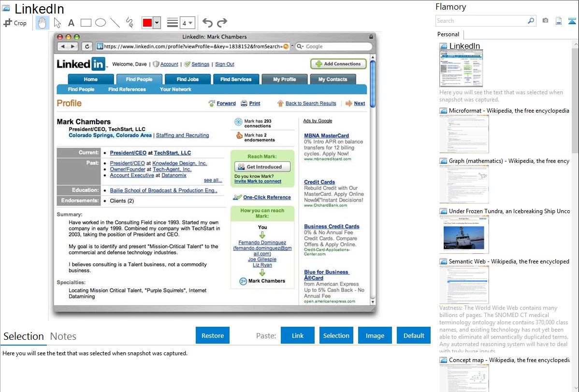Screen dimensions: 579x392
Task: Select the ellipse shape tool
Action: [x=101, y=23]
